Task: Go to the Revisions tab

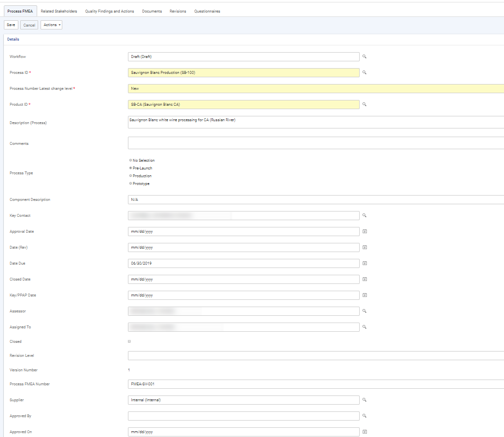Action: 178,11
